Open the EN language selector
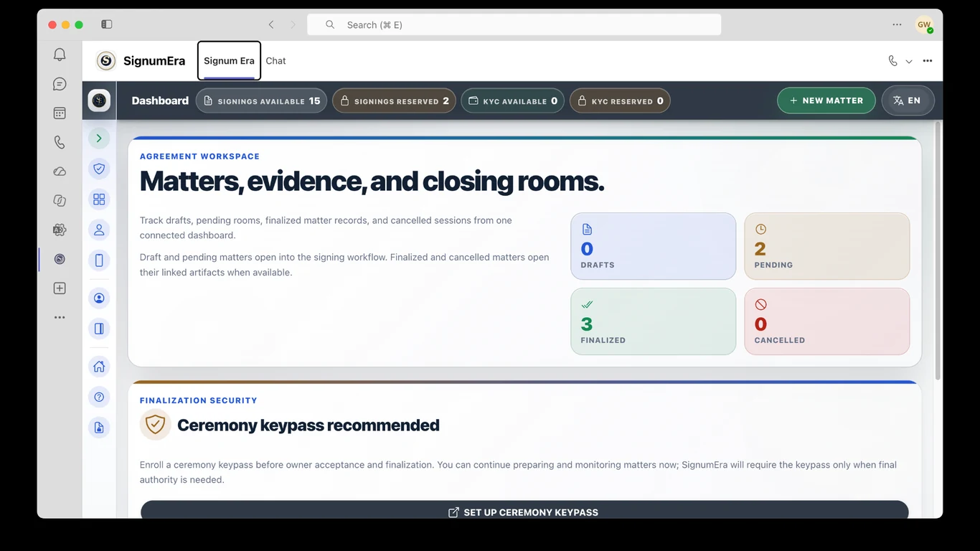This screenshot has height=551, width=980. click(x=908, y=100)
